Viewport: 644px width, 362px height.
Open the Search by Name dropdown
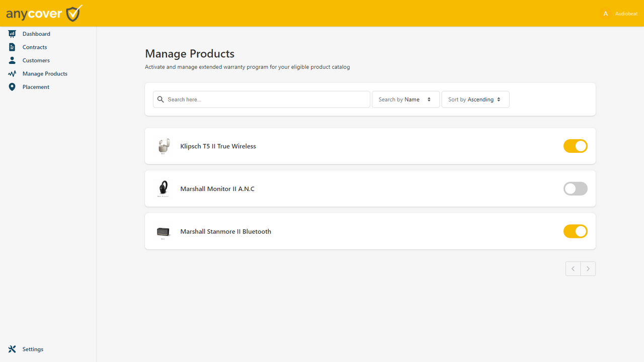(406, 99)
